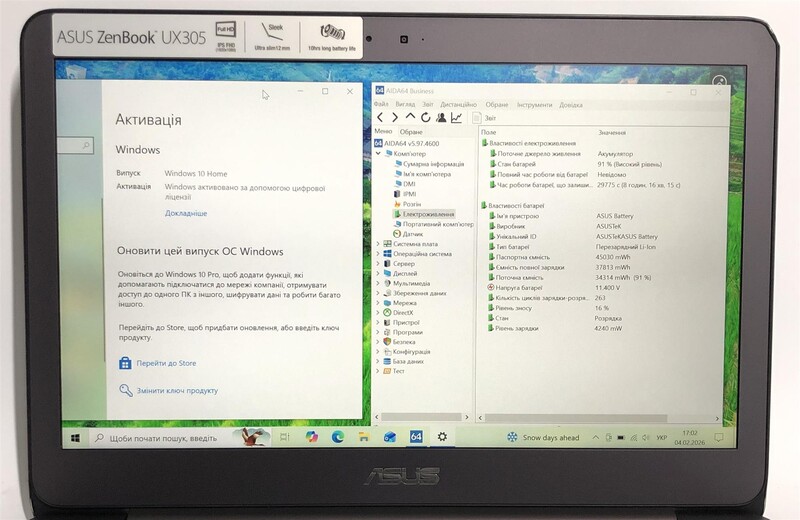Select AIDA64 v5.97.4600 root item
The image size is (800, 520).
coord(407,143)
